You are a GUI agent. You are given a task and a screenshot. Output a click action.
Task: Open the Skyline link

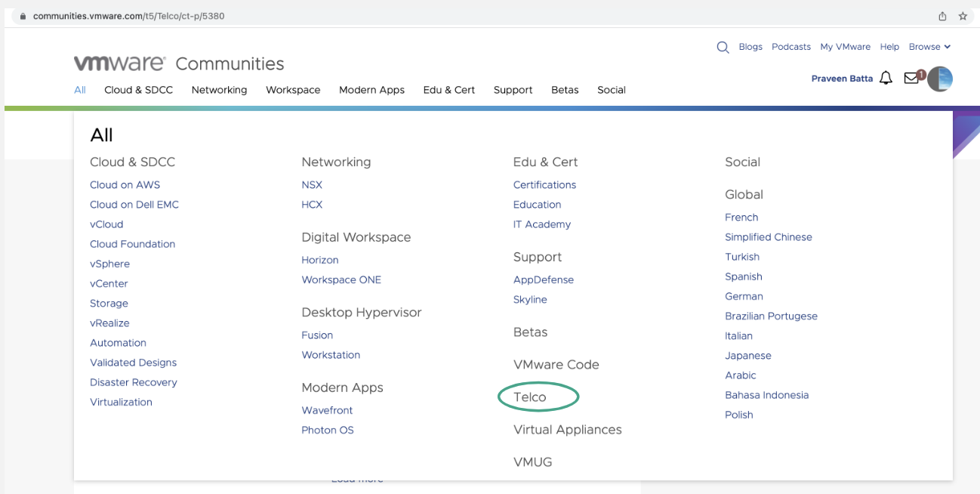[530, 300]
